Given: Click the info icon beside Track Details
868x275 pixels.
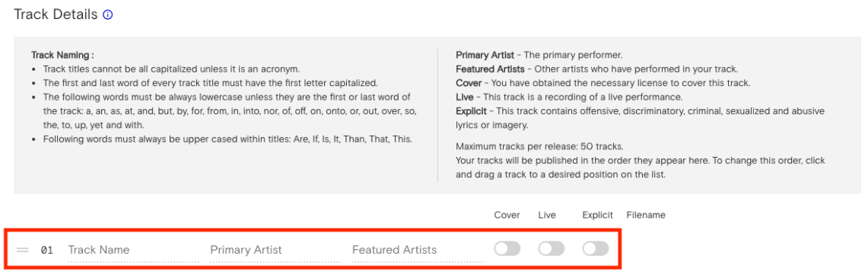Looking at the screenshot, I should click(x=108, y=15).
